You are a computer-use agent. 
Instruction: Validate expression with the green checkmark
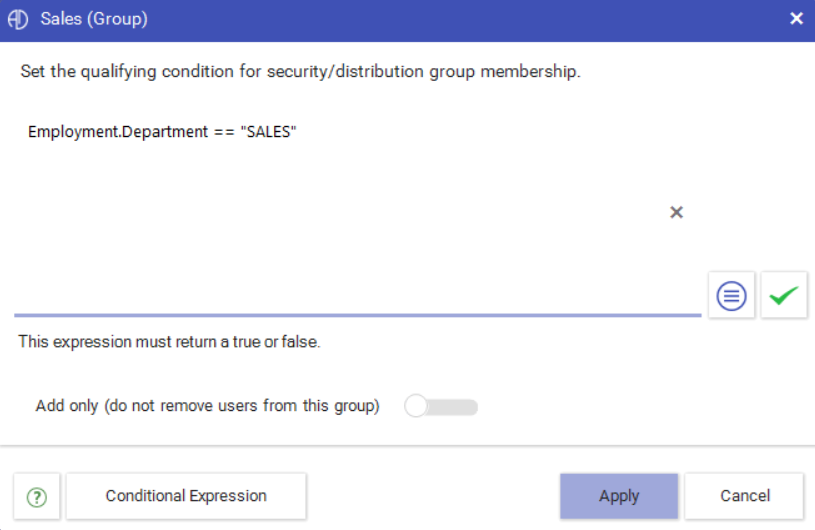(784, 295)
